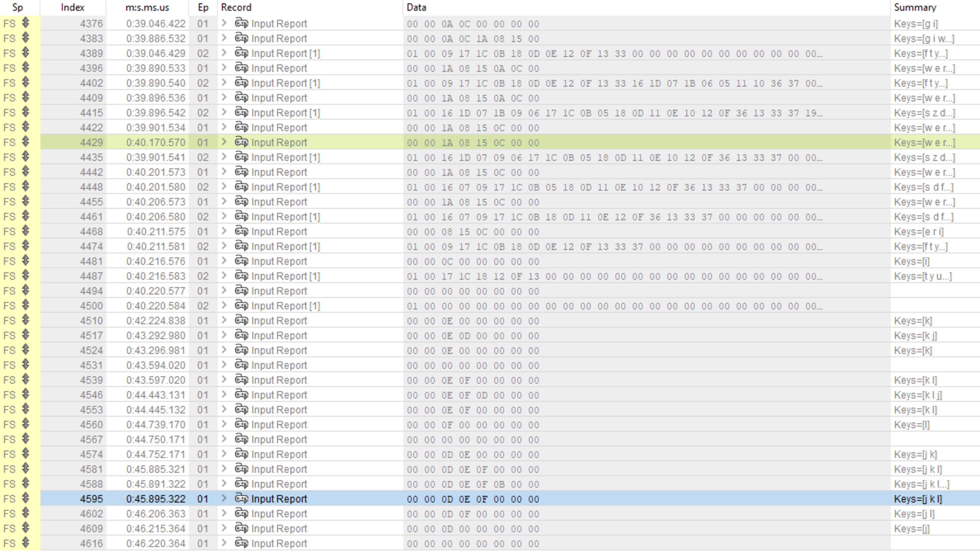Expand the selected record 4595
The height and width of the screenshot is (552, 980).
224,498
